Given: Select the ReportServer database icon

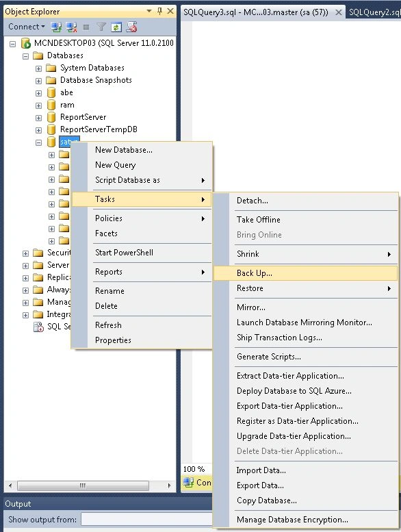Looking at the screenshot, I should 51,117.
